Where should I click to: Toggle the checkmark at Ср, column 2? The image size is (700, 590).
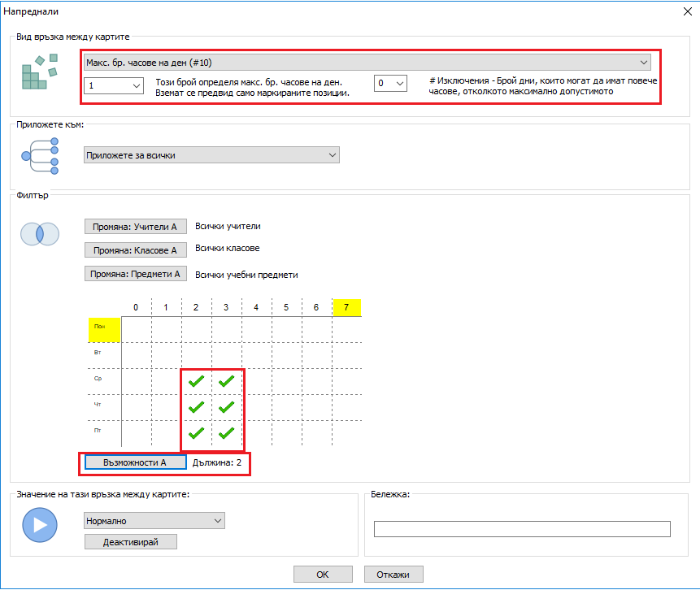[196, 380]
